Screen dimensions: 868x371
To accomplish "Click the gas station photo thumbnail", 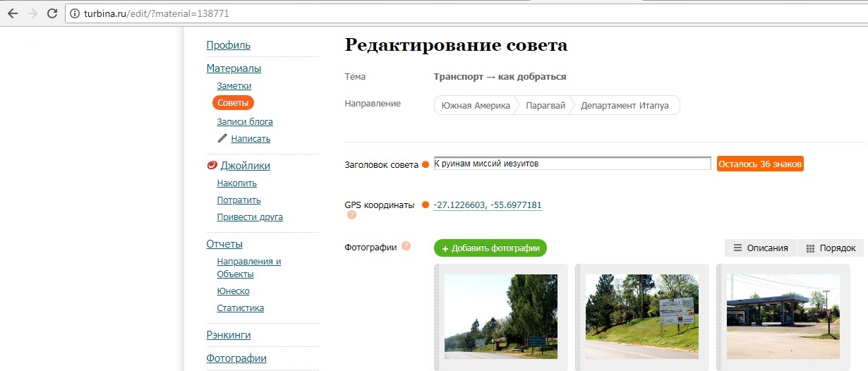I will 783,316.
